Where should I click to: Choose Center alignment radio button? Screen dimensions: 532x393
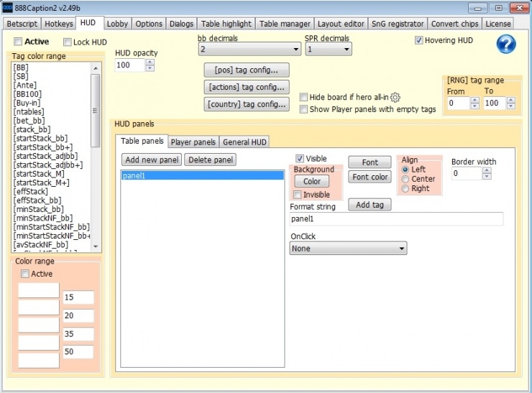405,179
